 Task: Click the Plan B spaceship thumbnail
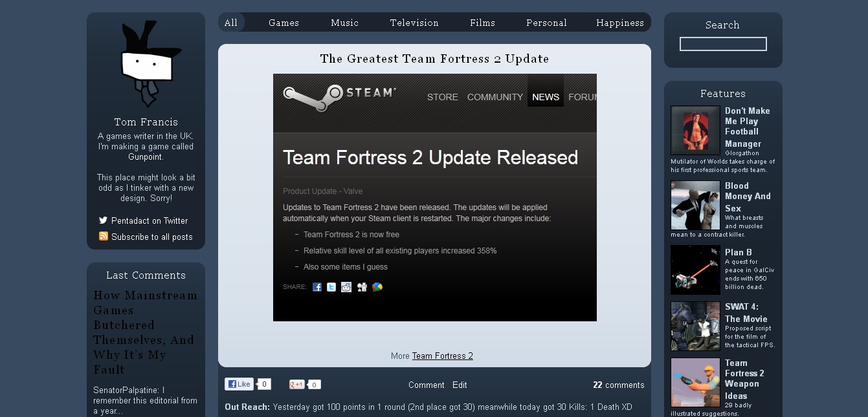[695, 270]
